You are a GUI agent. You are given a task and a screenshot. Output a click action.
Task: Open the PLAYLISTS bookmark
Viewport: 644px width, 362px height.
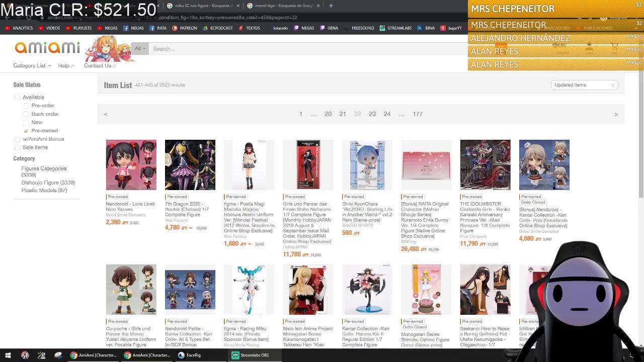point(78,28)
